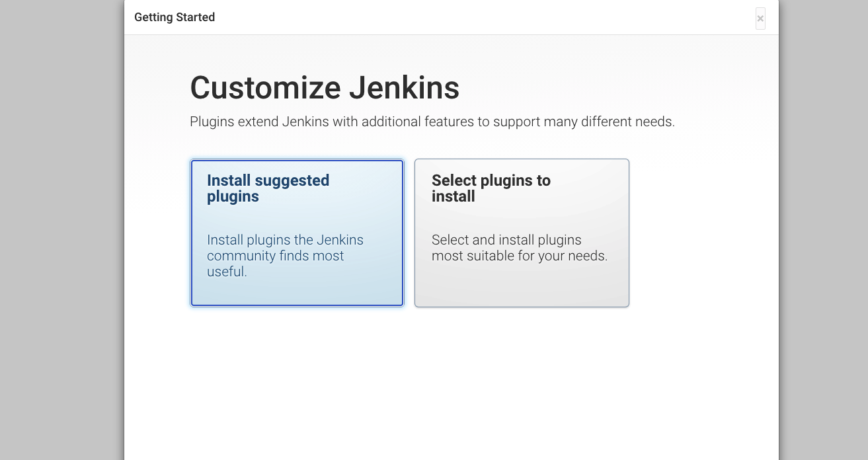
Task: Click the empty space right of the plugin cards
Action: (x=701, y=233)
